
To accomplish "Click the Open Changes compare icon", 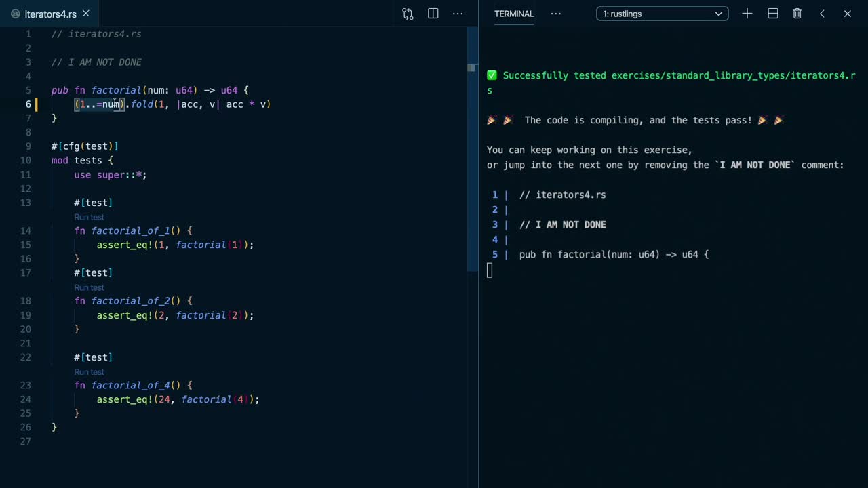I will 408,14.
